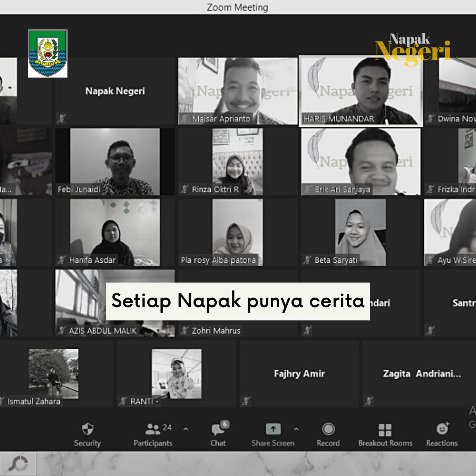Click the Bengkulu crest logo
Screen dimensions: 476x476
(x=48, y=53)
